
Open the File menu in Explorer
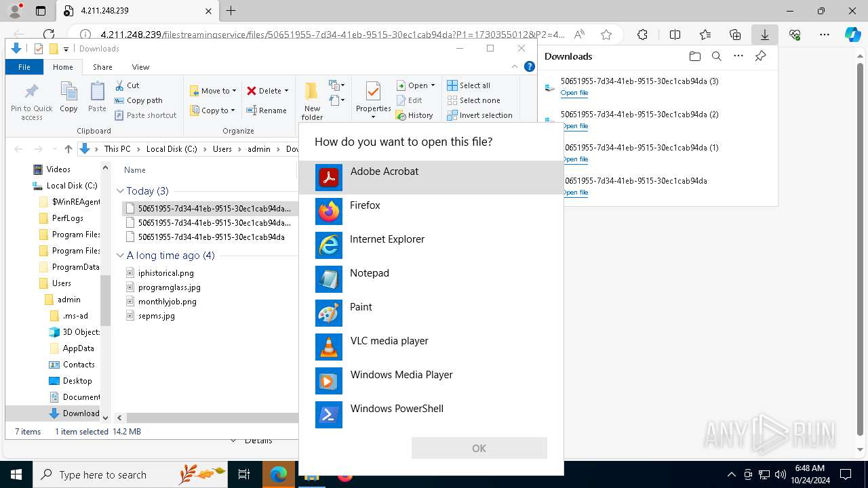[x=24, y=67]
